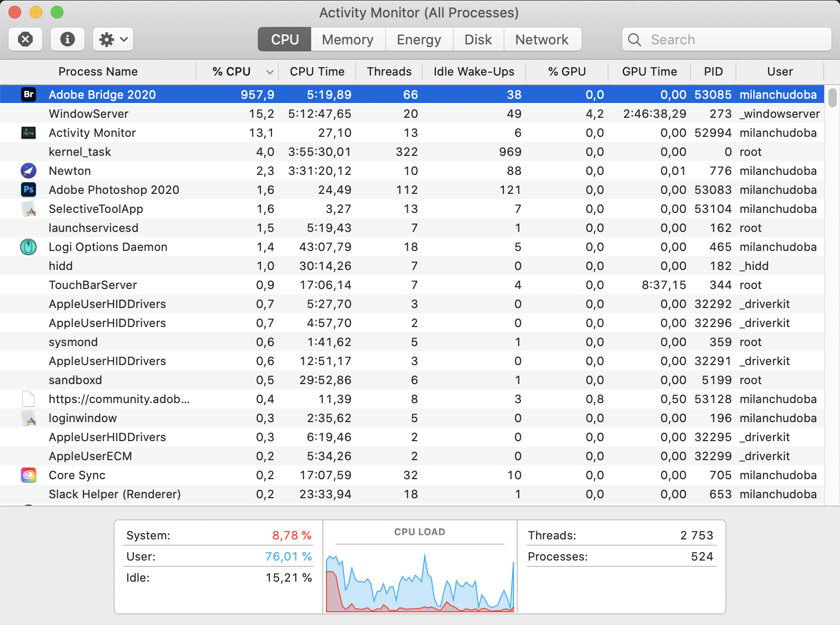Open the Disk tab
840x625 pixels.
(478, 40)
